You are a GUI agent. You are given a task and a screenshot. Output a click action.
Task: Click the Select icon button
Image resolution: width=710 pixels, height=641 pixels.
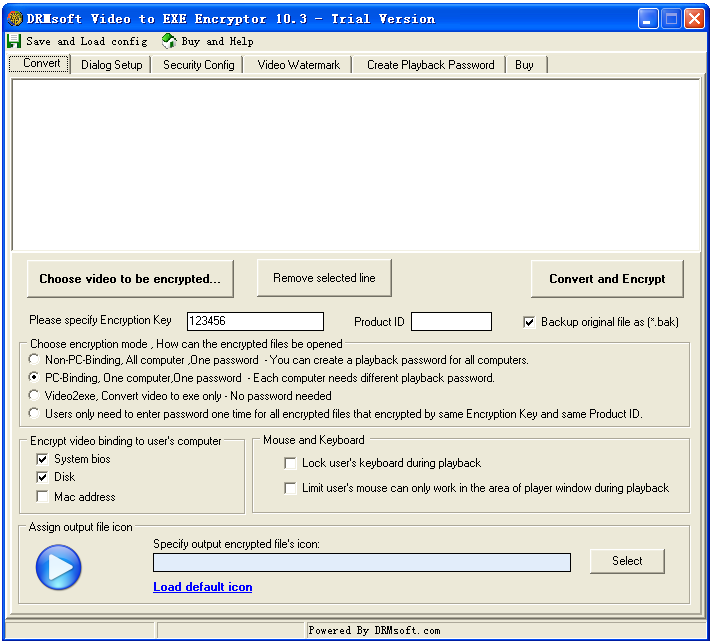(x=627, y=561)
